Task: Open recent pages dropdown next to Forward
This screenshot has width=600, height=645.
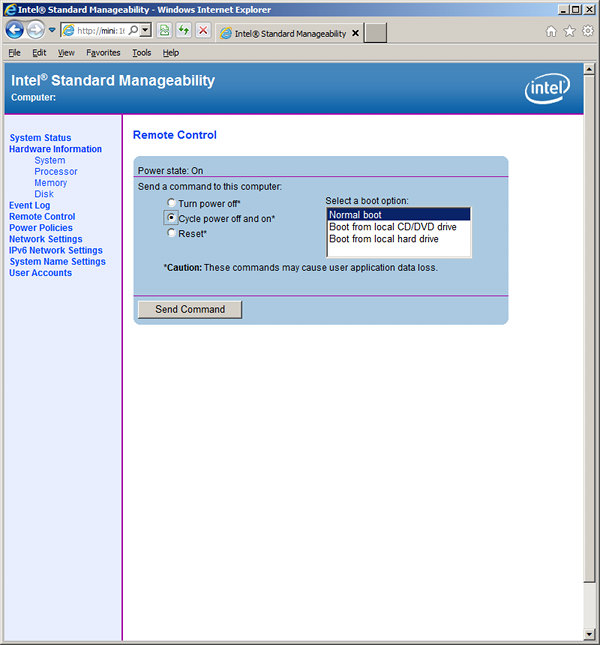Action: point(52,30)
